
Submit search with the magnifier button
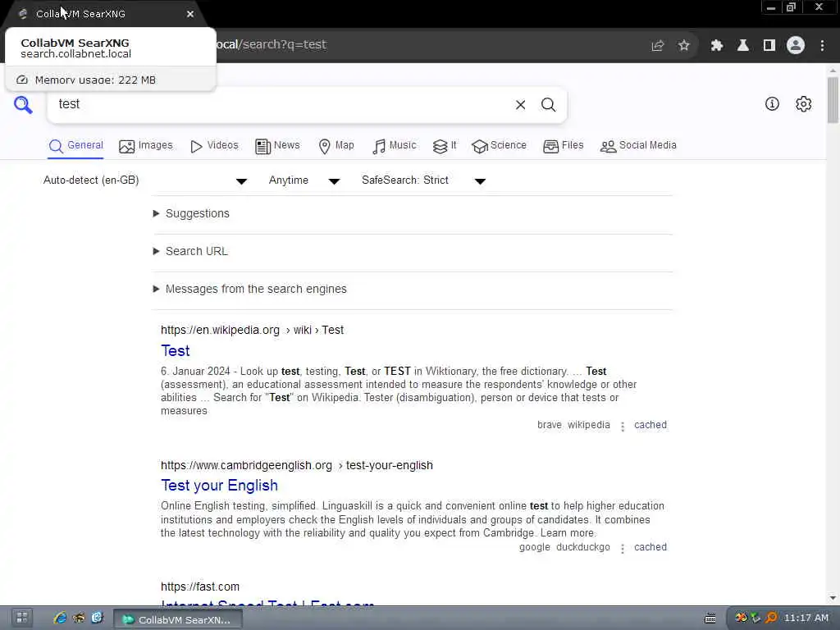click(548, 105)
